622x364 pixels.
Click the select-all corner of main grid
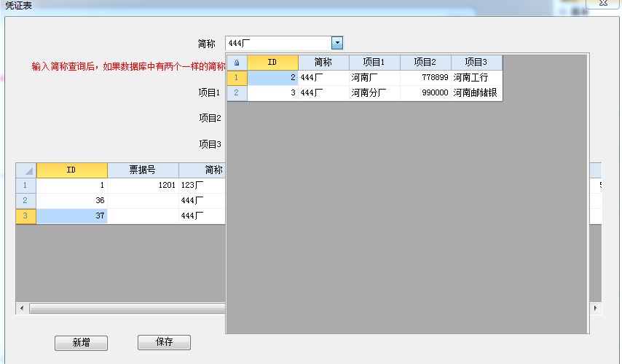pos(25,170)
